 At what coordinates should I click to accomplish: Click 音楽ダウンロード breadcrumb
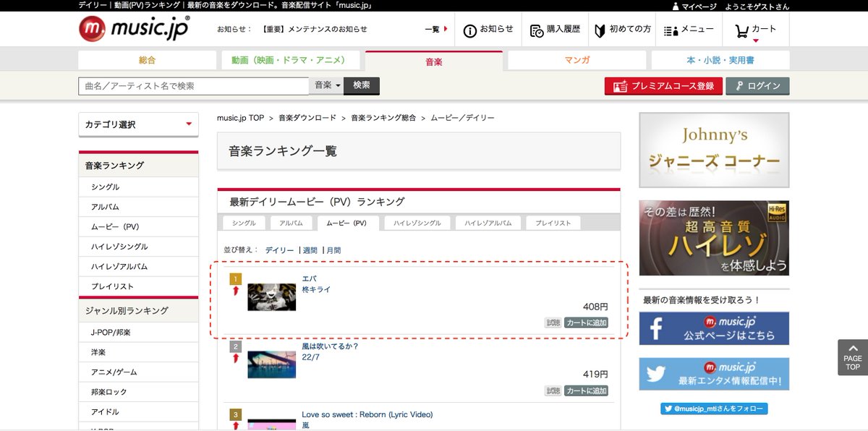pos(307,117)
